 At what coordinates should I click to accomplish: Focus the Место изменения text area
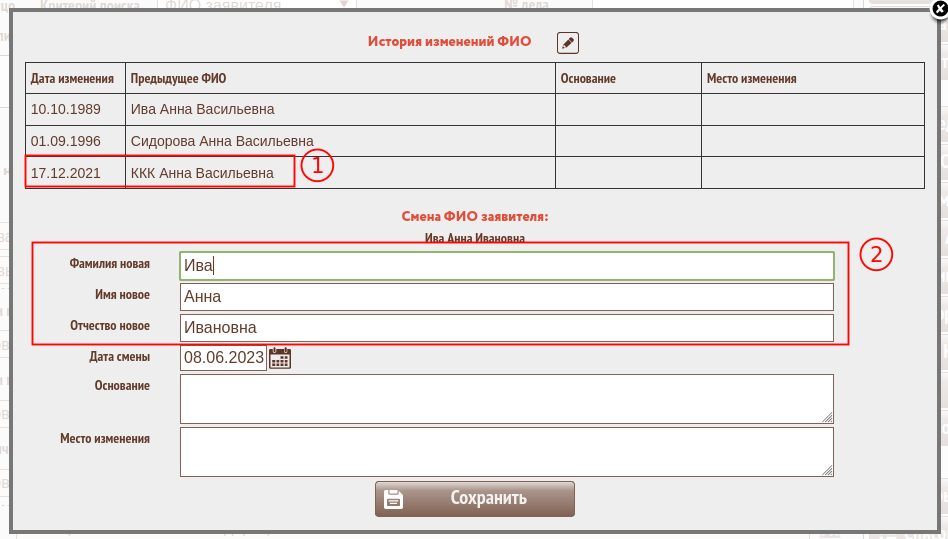[506, 452]
